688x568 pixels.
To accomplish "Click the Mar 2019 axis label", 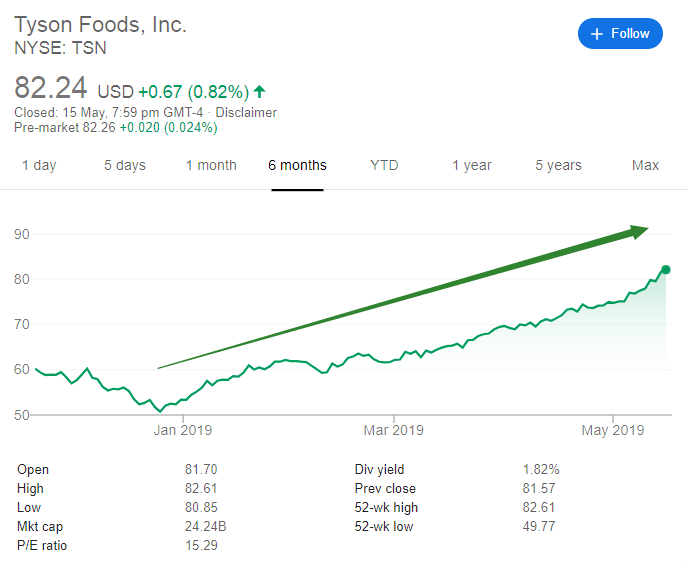I will pos(394,430).
